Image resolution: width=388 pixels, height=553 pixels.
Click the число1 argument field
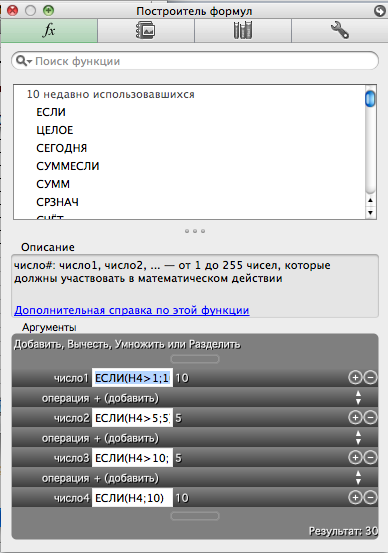click(132, 378)
